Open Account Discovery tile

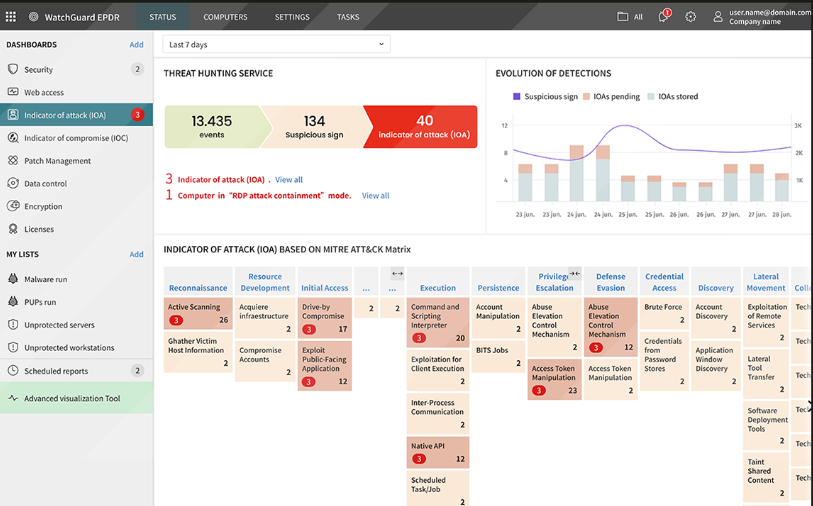(x=716, y=317)
